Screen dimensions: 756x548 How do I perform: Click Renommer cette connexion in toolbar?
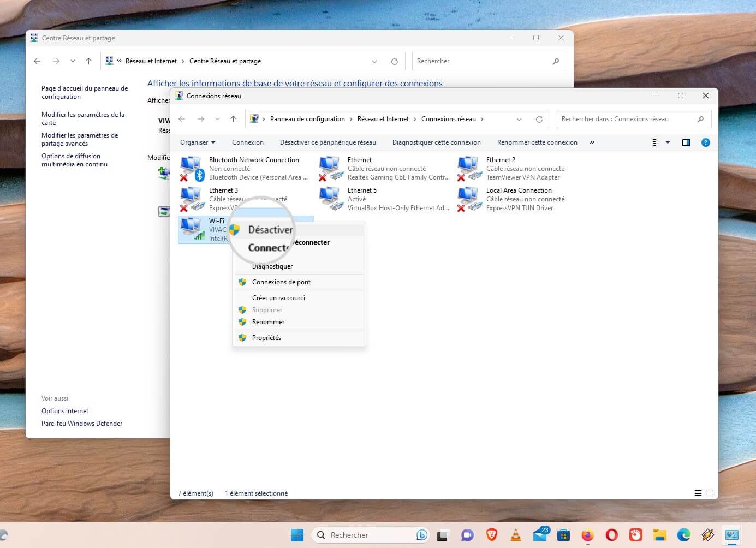[537, 142]
